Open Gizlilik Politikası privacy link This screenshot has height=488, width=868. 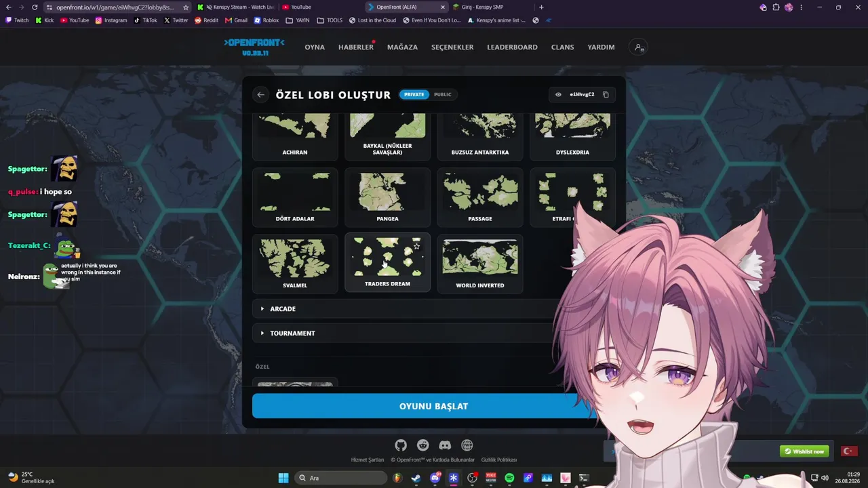tap(499, 460)
